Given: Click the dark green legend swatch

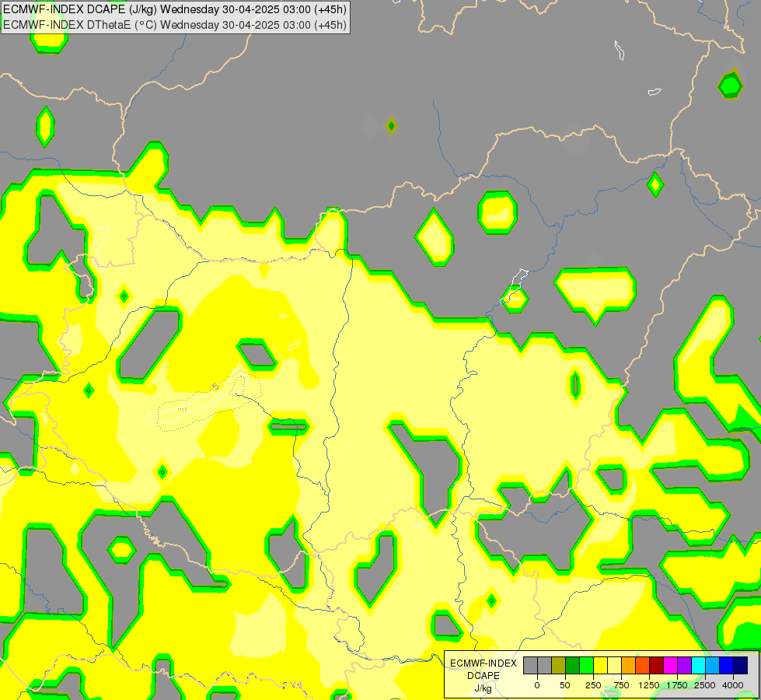Looking at the screenshot, I should [x=573, y=665].
